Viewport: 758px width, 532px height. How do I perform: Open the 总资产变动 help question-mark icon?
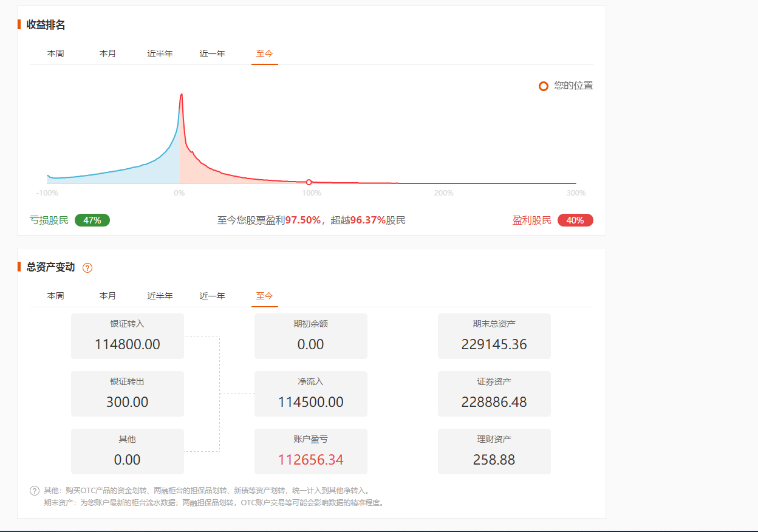[x=87, y=268]
